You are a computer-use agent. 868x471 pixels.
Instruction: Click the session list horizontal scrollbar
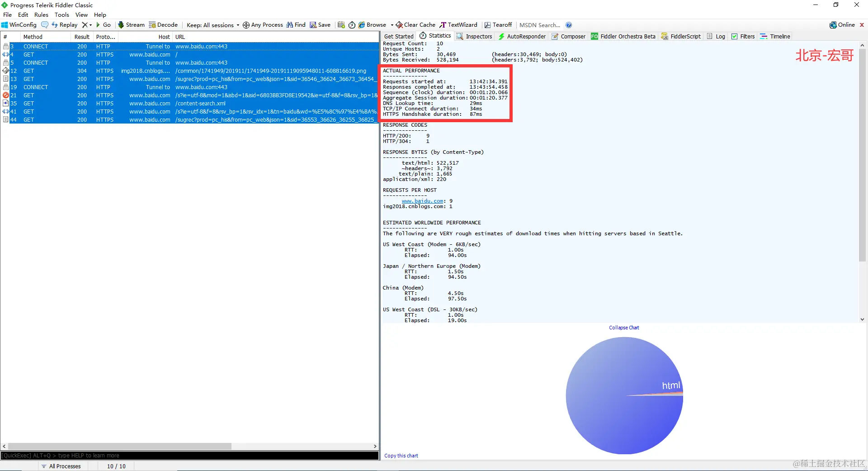click(120, 446)
